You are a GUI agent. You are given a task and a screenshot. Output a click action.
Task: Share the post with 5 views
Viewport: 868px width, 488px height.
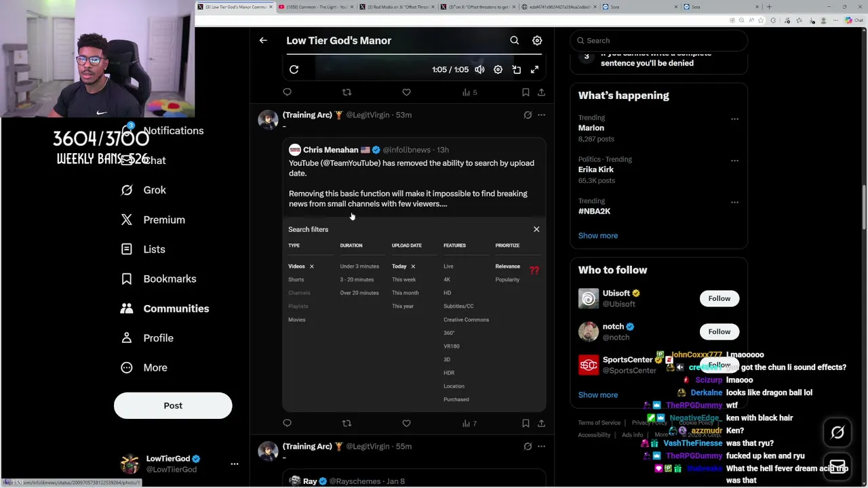click(x=541, y=92)
